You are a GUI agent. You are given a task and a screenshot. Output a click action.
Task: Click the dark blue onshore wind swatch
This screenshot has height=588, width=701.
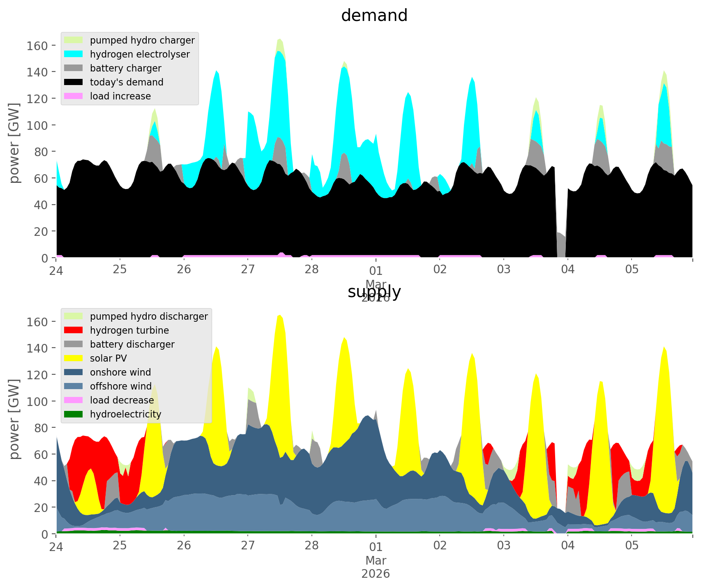coord(74,372)
